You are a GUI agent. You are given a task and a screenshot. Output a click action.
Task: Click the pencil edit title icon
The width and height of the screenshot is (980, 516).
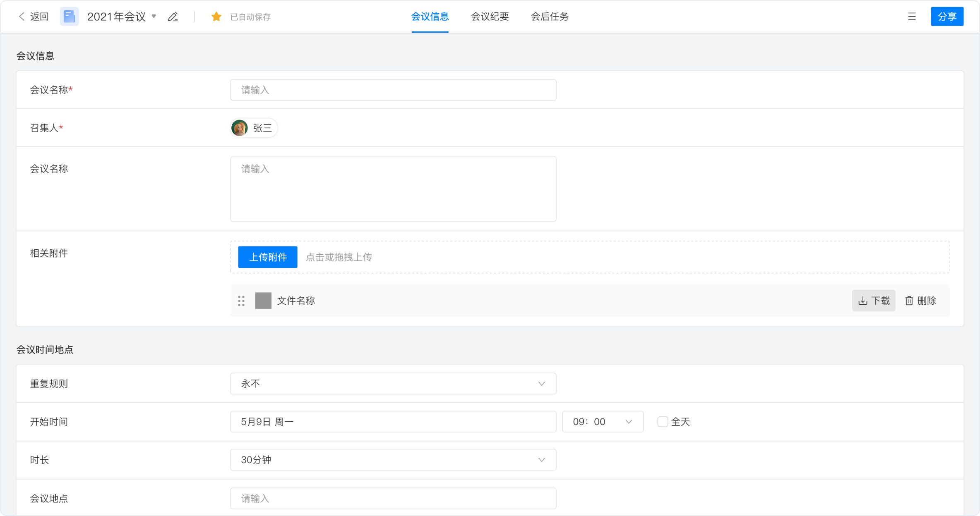173,17
